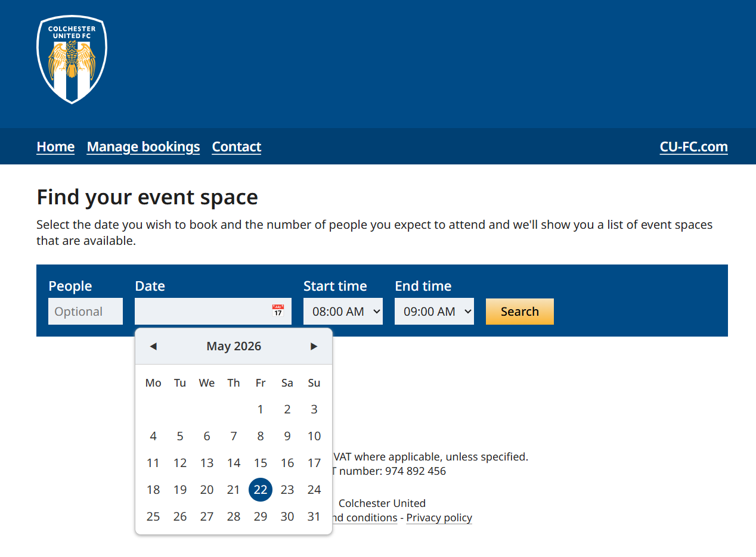Open the Privacy policy link
Screen dimensions: 756x557
(x=439, y=518)
